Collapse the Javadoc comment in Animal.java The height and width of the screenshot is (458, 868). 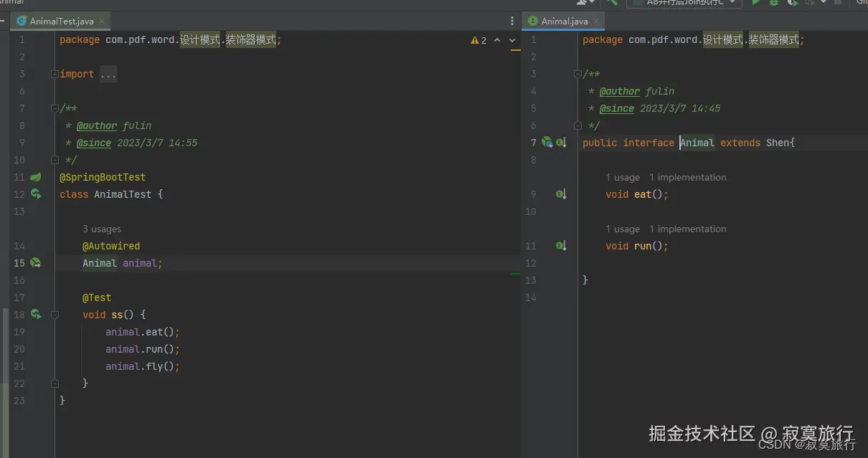(x=578, y=74)
